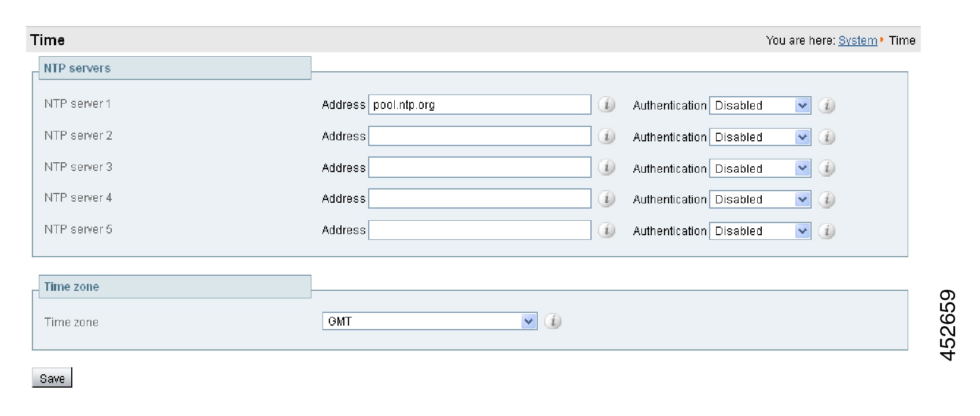Focus the NTP server 1 address field
This screenshot has width=980, height=416.
coord(480,105)
